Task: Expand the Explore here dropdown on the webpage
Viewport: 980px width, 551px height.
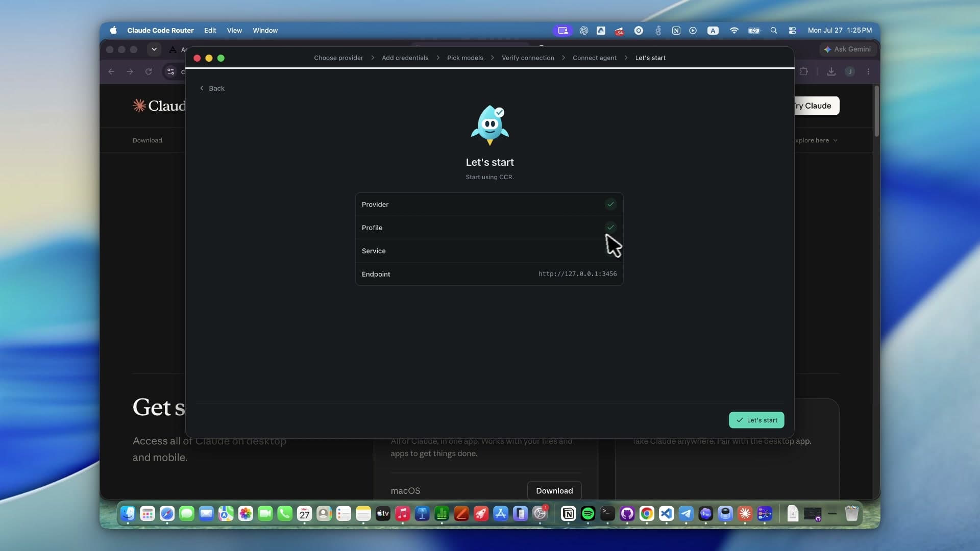Action: coord(816,140)
